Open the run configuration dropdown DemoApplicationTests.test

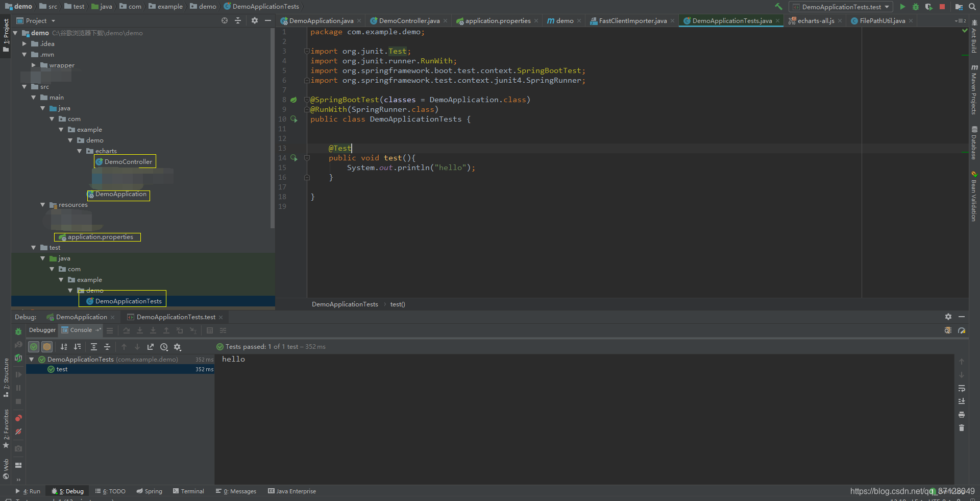click(x=841, y=7)
